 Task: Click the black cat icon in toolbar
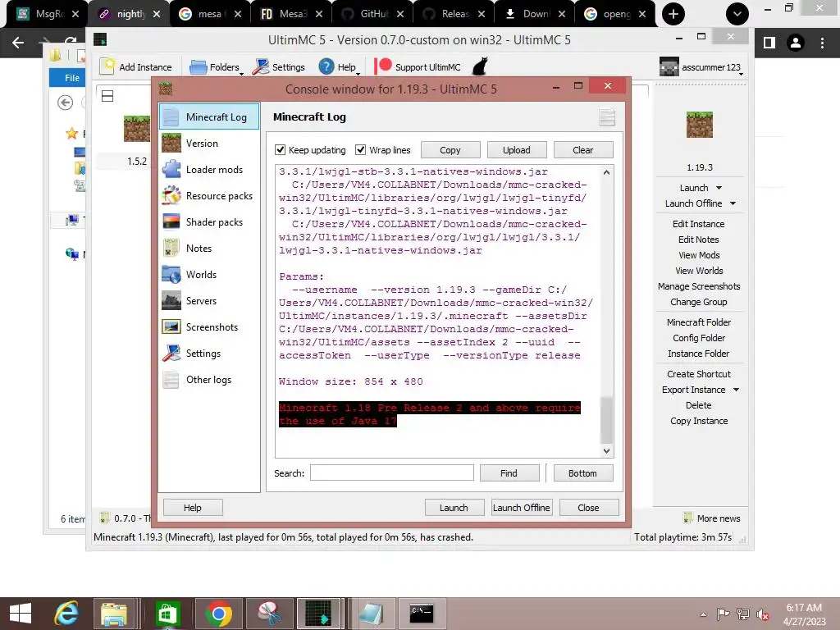[x=480, y=66]
